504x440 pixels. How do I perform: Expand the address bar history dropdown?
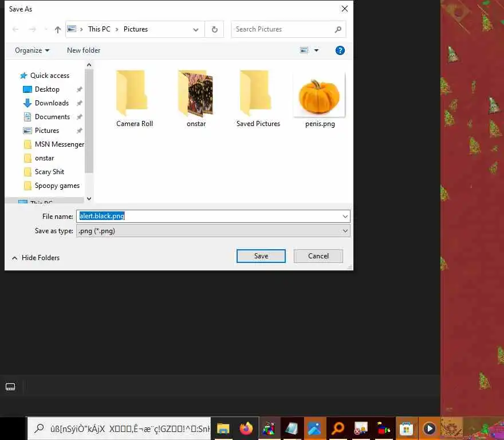point(195,30)
